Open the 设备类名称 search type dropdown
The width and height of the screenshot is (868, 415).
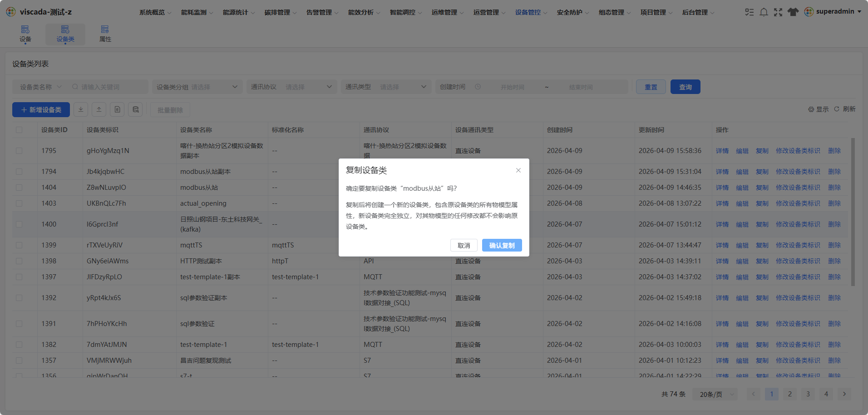tap(40, 87)
